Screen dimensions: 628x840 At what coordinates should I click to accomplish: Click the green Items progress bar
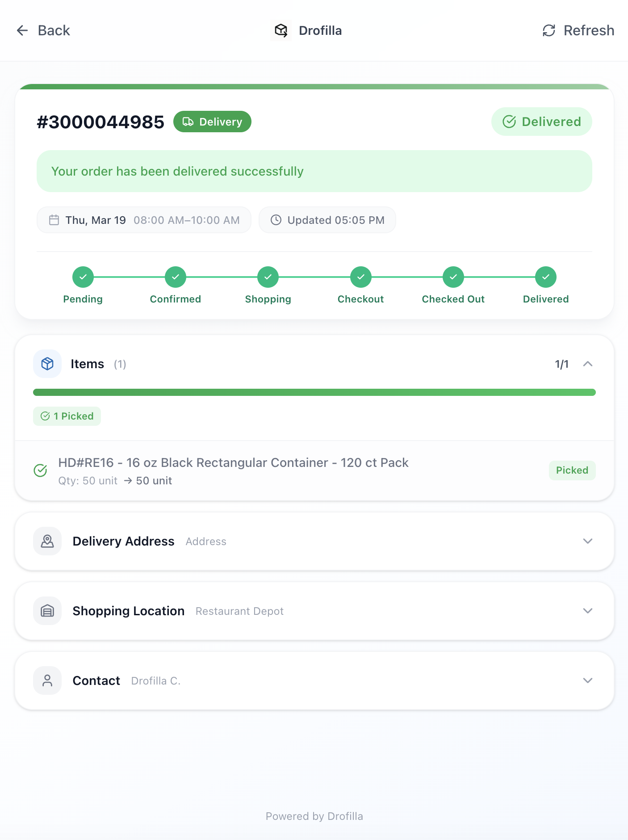point(314,392)
